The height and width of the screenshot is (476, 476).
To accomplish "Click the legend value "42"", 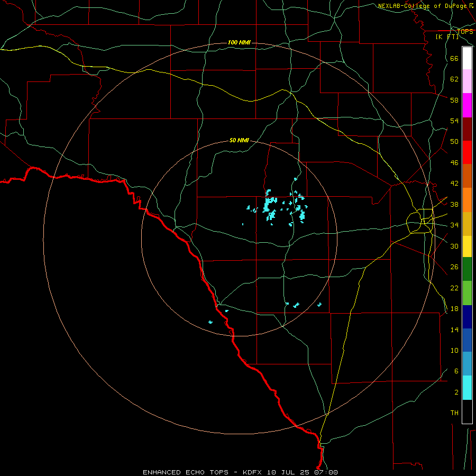I will coord(454,184).
